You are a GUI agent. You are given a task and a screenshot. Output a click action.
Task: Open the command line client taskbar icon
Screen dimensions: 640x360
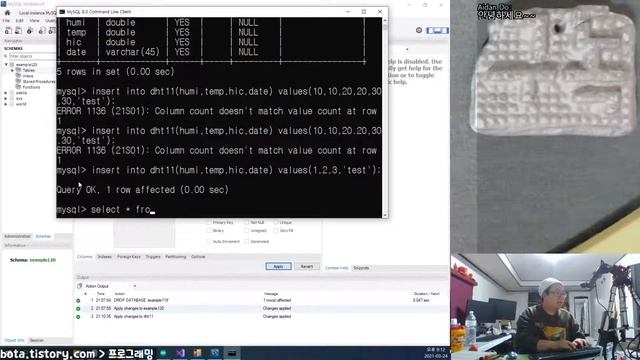(x=232, y=353)
